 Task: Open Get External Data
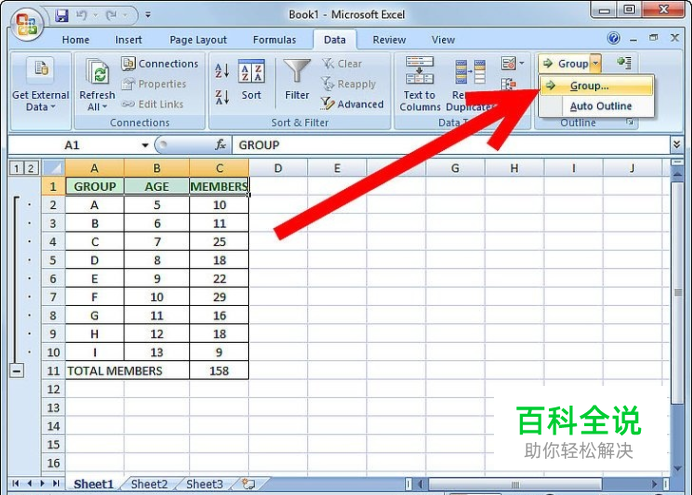click(41, 90)
